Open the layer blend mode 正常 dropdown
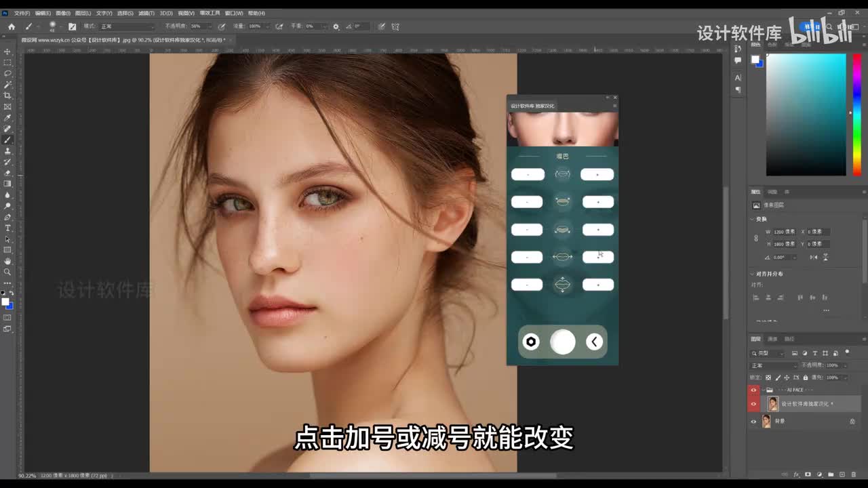Viewport: 868px width, 488px height. (772, 365)
